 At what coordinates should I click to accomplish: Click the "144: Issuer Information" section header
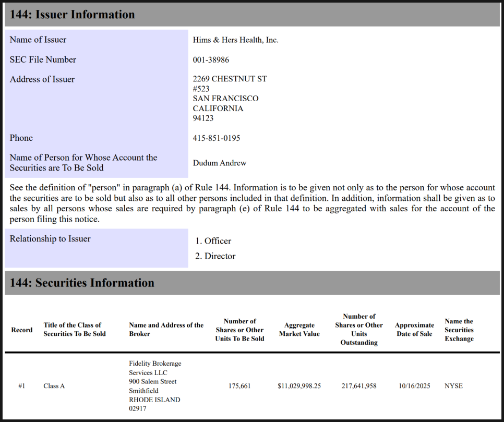pos(72,15)
